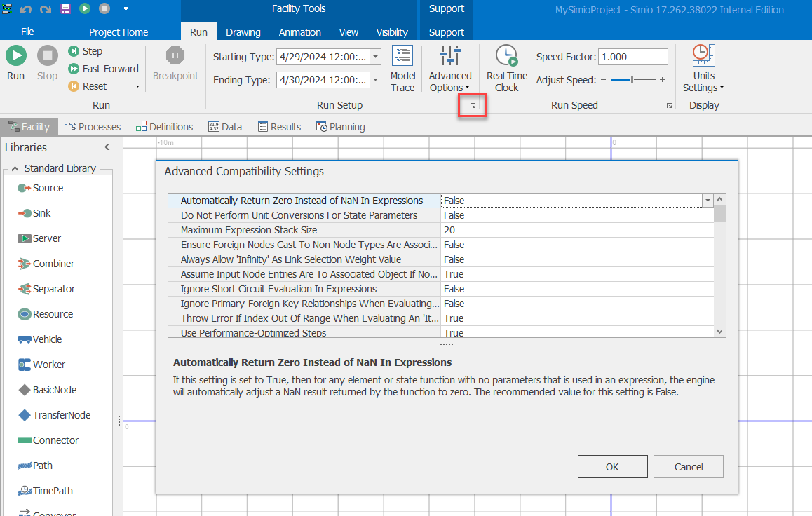Click Redo in quick access toolbar
This screenshot has height=516, width=812.
[x=46, y=9]
